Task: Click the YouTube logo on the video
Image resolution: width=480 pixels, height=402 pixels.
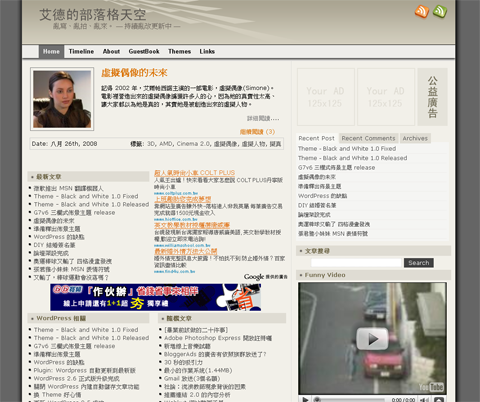Action: pyautogui.click(x=431, y=387)
